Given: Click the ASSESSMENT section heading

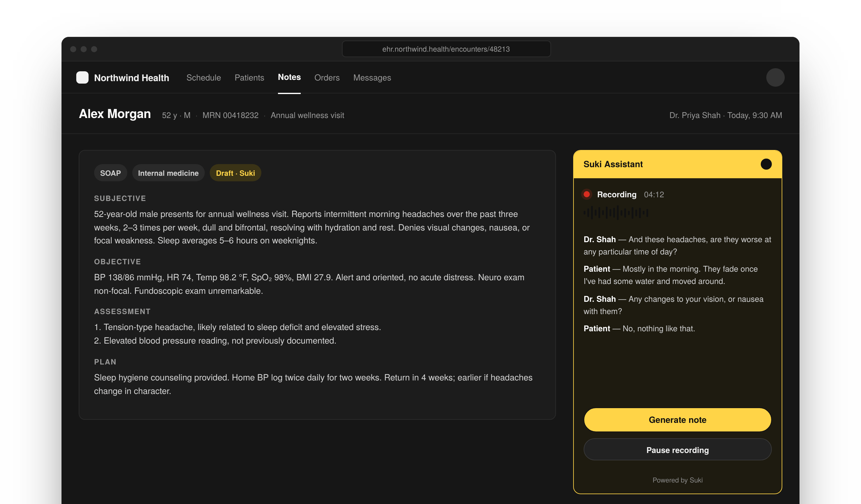Looking at the screenshot, I should [x=122, y=311].
